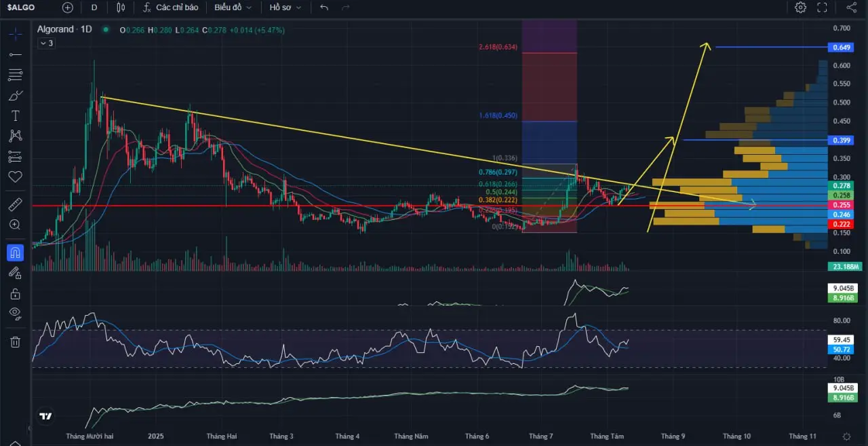Click the 0.246 price label

(x=841, y=214)
